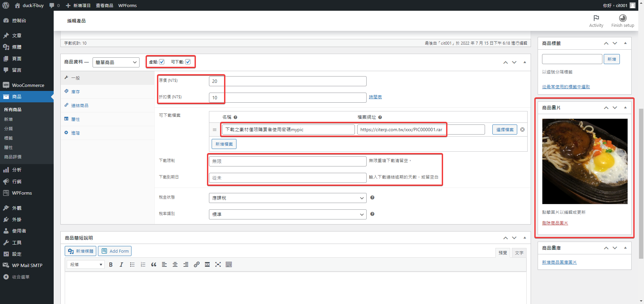Image resolution: width=644 pixels, height=304 pixels.
Task: Click the insert link icon in editor
Action: pyautogui.click(x=197, y=265)
